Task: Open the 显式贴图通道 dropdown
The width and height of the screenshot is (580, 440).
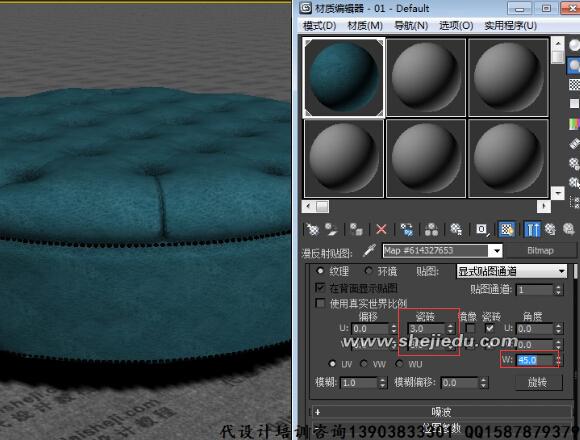Action: (512, 271)
